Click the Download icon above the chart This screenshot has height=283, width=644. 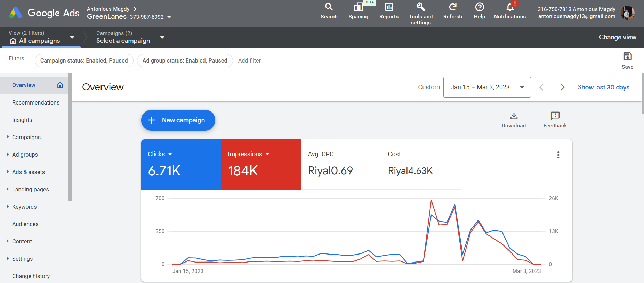[x=514, y=116]
